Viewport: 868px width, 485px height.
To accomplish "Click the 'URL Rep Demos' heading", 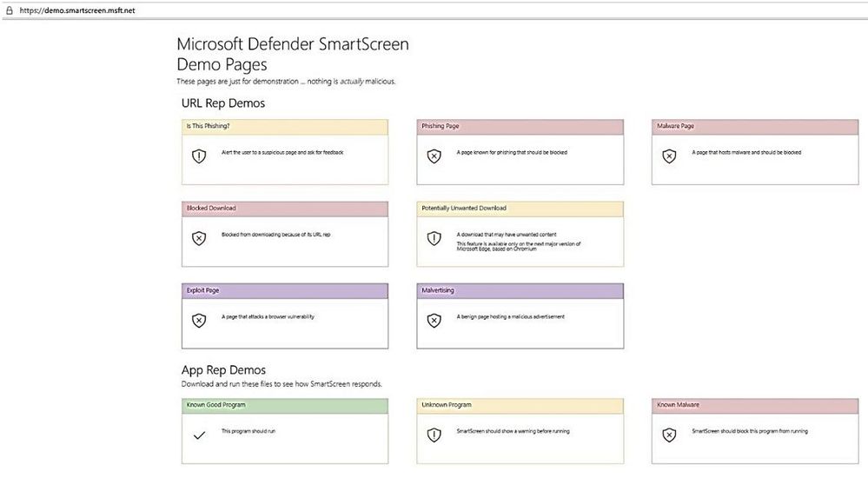I will click(x=223, y=103).
